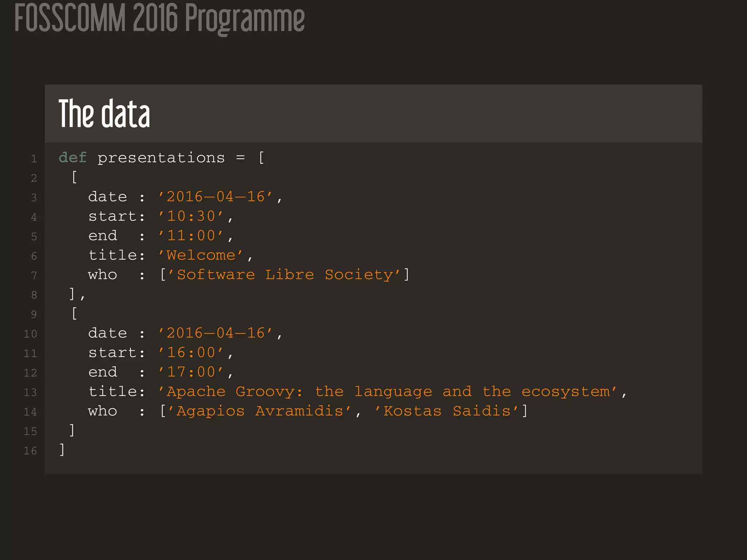Image resolution: width=747 pixels, height=560 pixels.
Task: Click the name 'Agapios Avramidis'
Action: (x=260, y=411)
